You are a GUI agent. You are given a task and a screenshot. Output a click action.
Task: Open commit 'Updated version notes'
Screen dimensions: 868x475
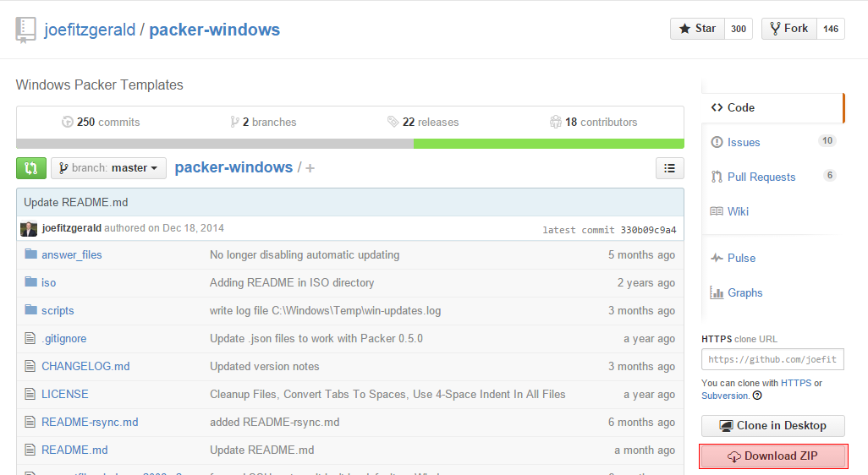pyautogui.click(x=264, y=366)
